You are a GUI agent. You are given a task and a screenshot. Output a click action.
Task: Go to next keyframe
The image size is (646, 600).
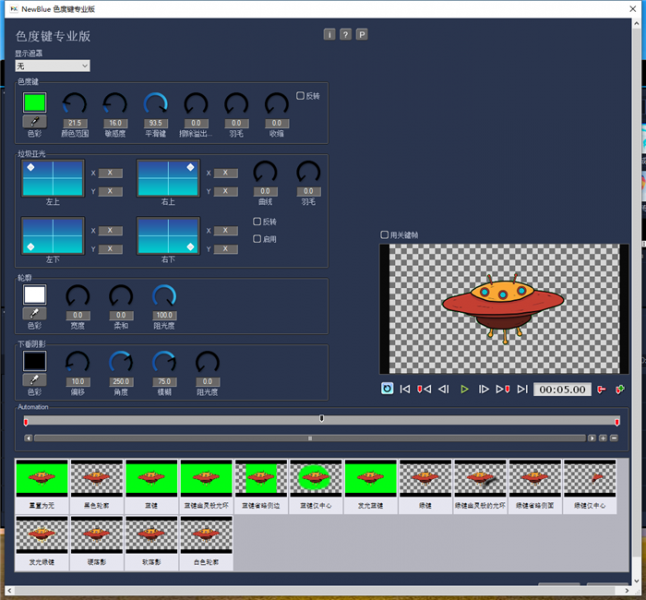(503, 389)
